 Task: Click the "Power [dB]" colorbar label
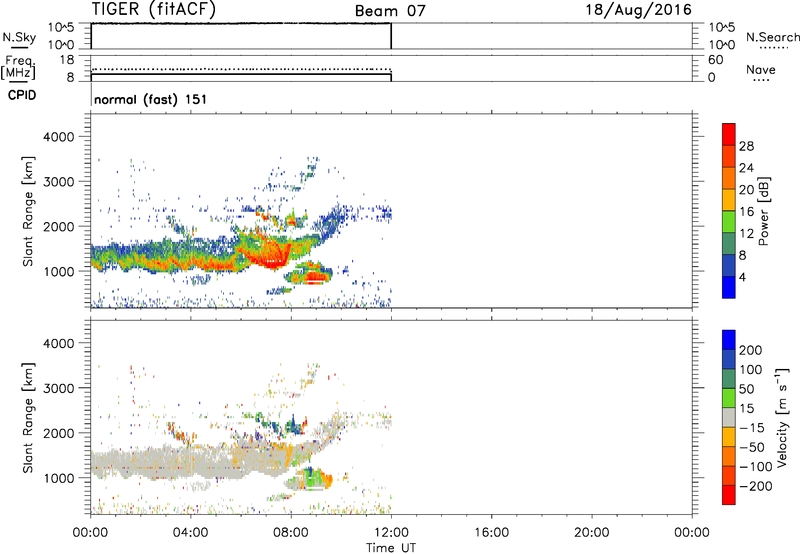point(763,211)
